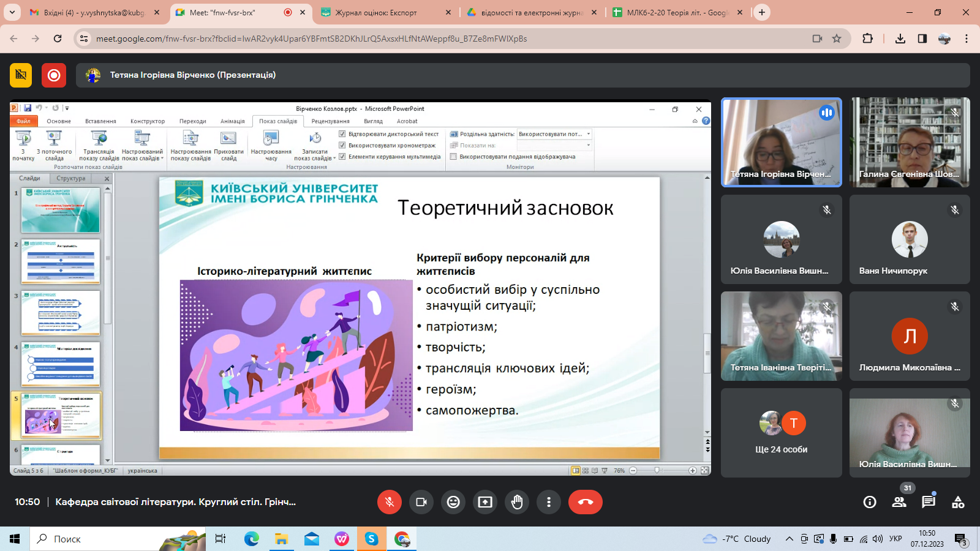
Task: Open the meeting details info icon
Action: pyautogui.click(x=870, y=502)
